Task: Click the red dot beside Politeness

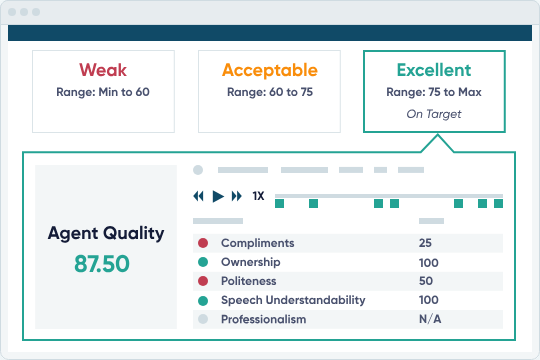Action: coord(203,281)
